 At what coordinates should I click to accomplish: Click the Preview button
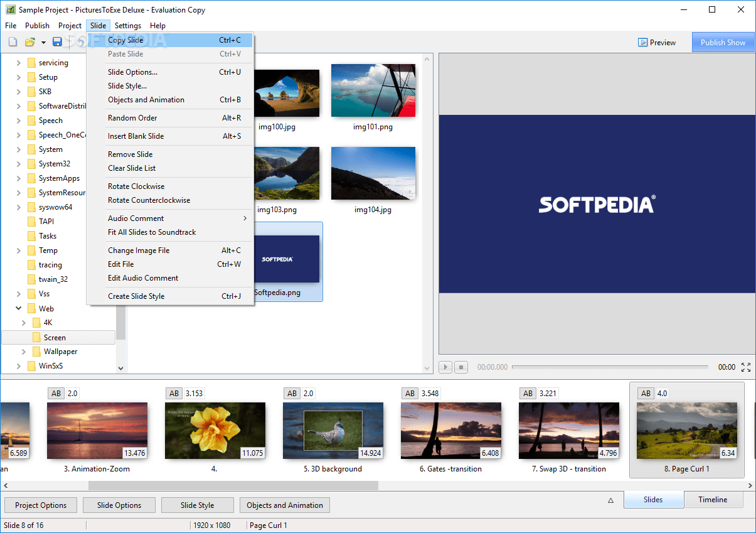coord(657,43)
